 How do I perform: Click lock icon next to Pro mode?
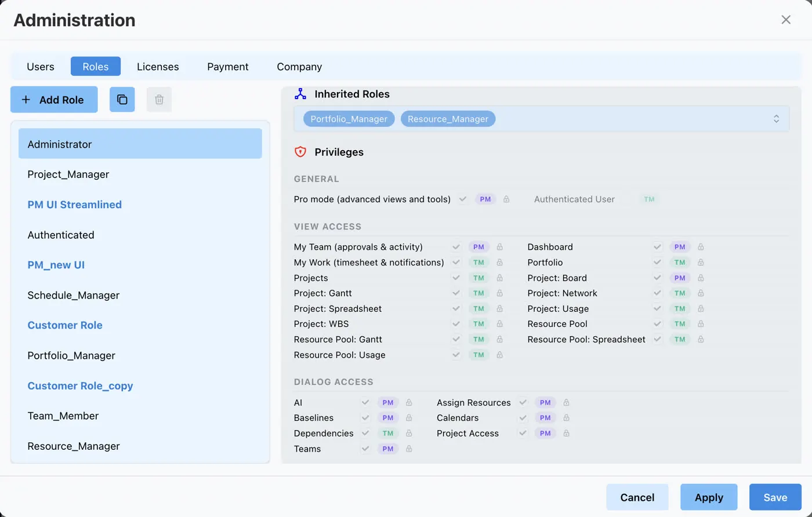coord(506,199)
